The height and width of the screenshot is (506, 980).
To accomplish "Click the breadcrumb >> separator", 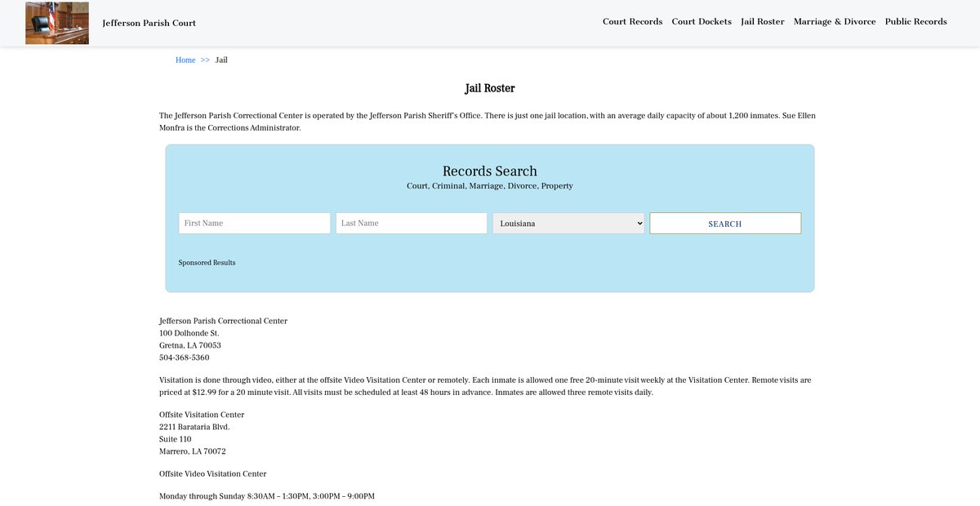I will point(205,60).
